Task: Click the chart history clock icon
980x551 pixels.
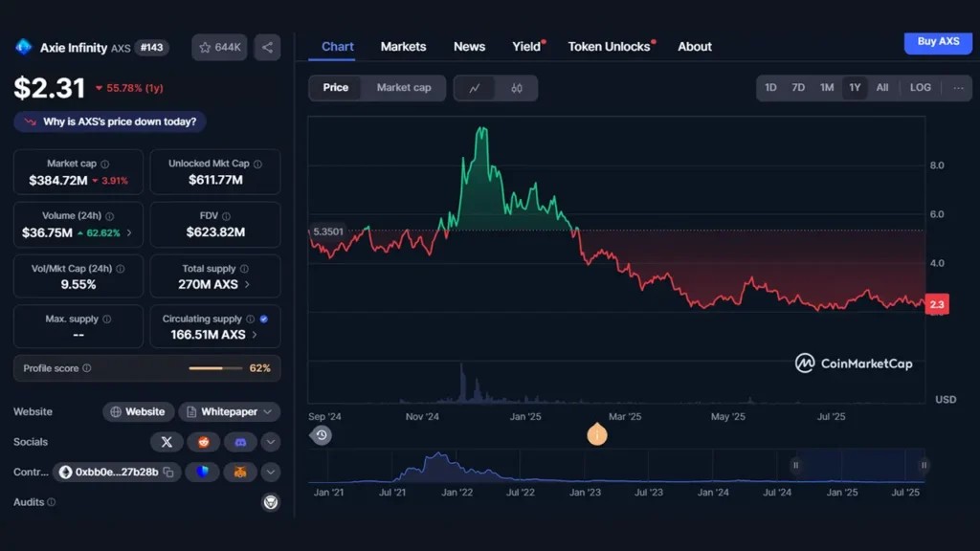Action: 322,435
